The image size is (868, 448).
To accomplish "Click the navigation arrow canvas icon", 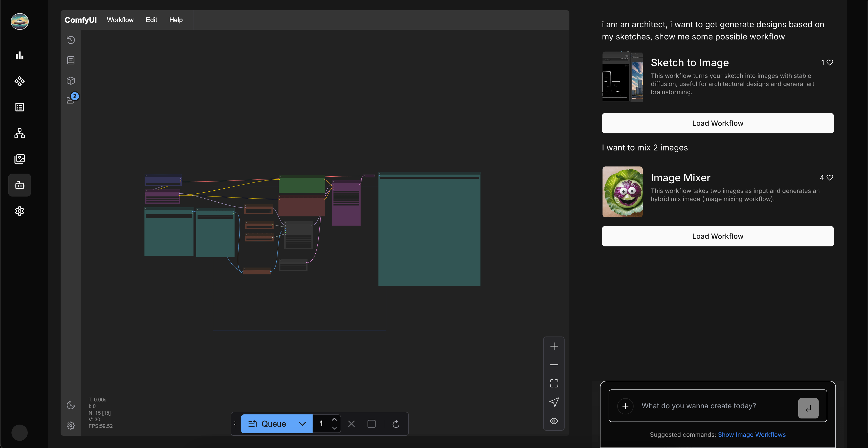I will pyautogui.click(x=554, y=402).
